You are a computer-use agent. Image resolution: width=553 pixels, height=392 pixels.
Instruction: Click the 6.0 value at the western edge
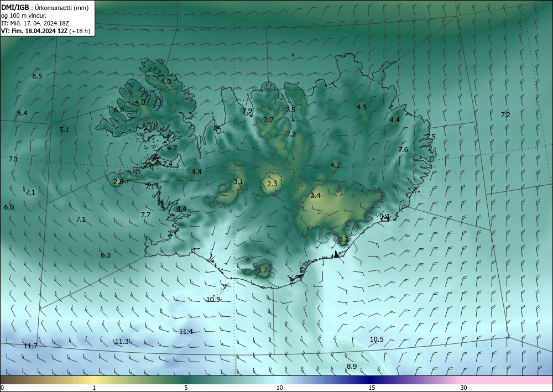[9, 207]
